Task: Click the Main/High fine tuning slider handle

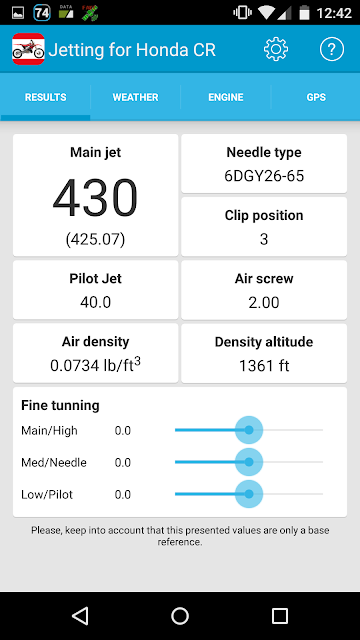Action: [x=249, y=430]
